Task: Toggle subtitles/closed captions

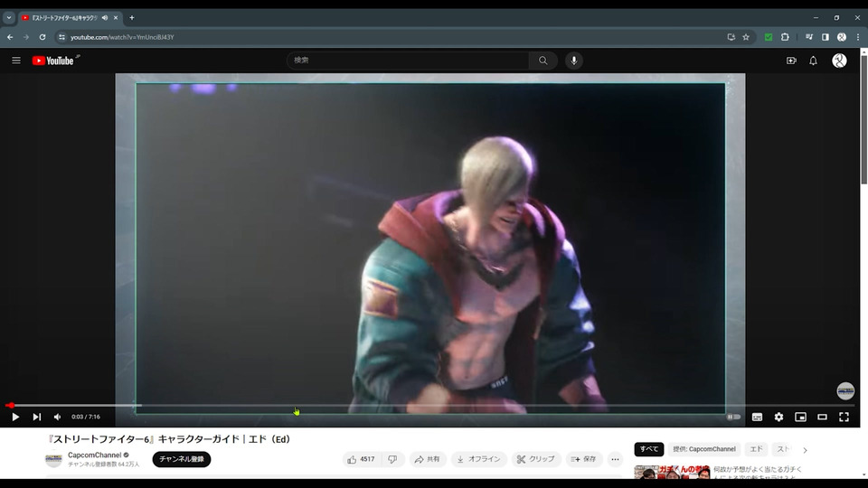Action: click(x=757, y=417)
